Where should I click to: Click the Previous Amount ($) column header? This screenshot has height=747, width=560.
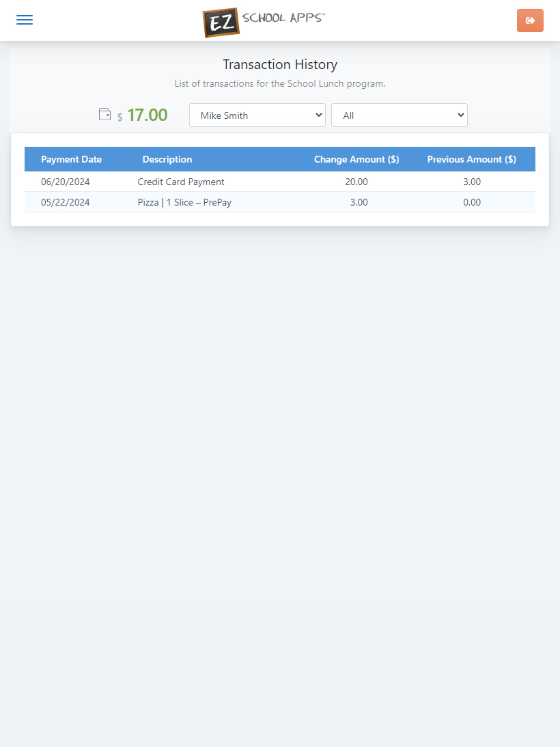pyautogui.click(x=471, y=159)
